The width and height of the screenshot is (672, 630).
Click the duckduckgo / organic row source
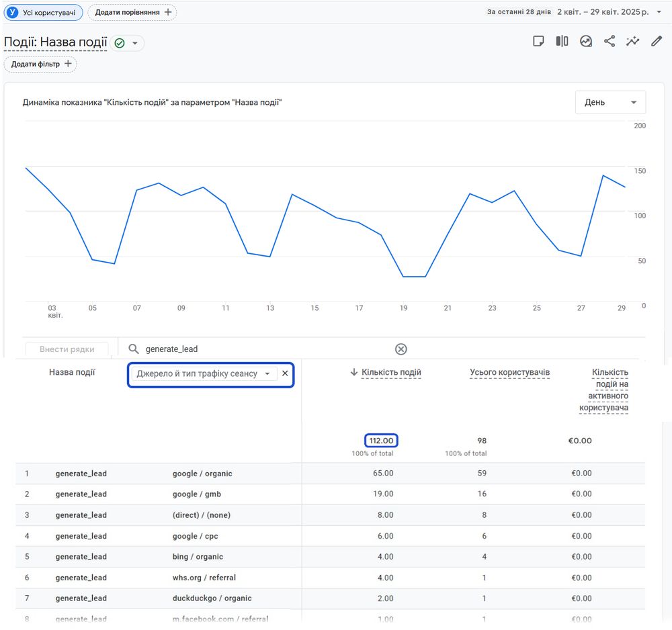point(212,598)
